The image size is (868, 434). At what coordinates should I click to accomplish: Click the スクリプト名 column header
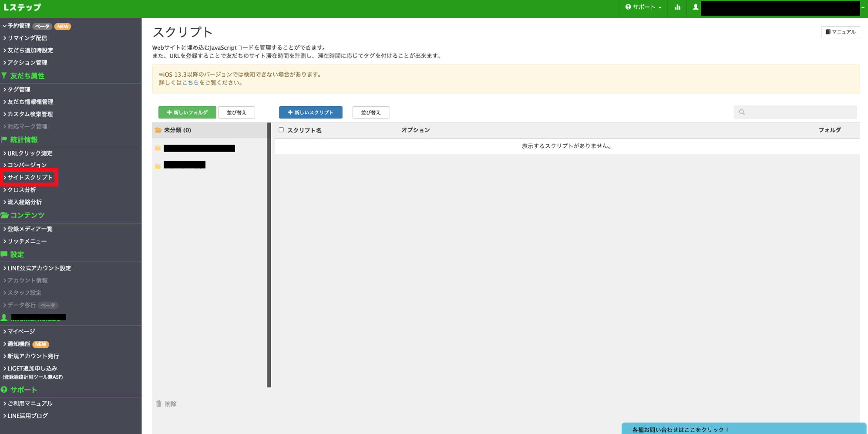(x=304, y=130)
